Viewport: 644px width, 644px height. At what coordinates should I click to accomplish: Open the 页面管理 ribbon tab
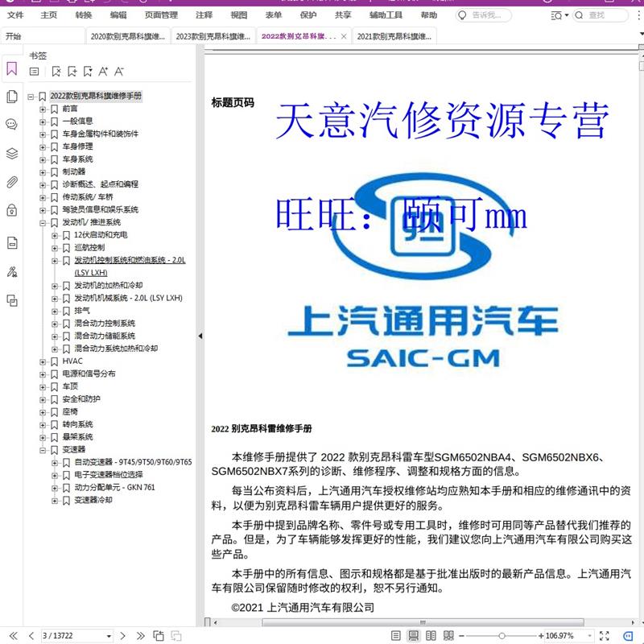161,15
